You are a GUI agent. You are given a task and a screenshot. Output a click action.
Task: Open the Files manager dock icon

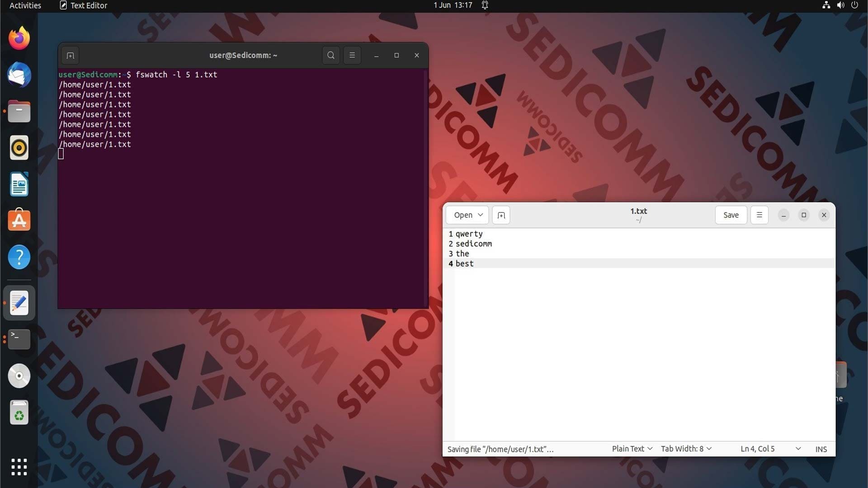(19, 111)
